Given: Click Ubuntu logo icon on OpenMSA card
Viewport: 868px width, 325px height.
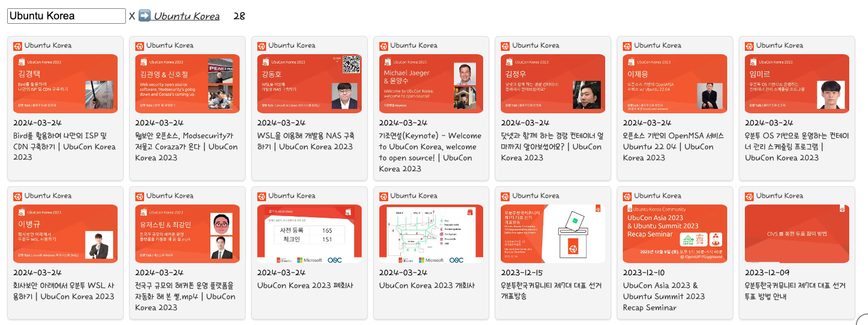Looking at the screenshot, I should click(627, 46).
